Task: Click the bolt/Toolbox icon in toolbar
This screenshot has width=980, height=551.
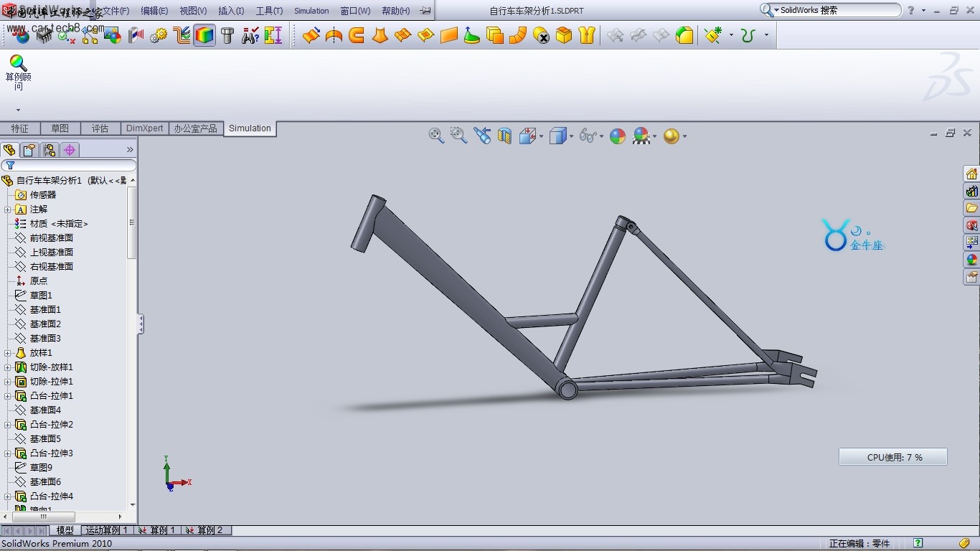Action: (x=227, y=35)
